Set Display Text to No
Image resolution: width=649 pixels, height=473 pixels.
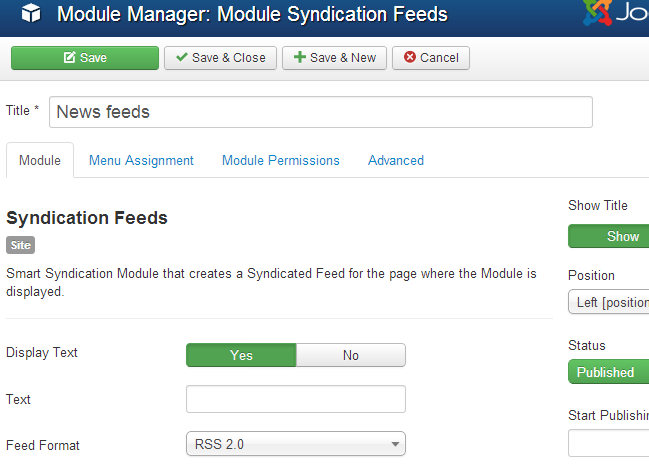(x=350, y=355)
